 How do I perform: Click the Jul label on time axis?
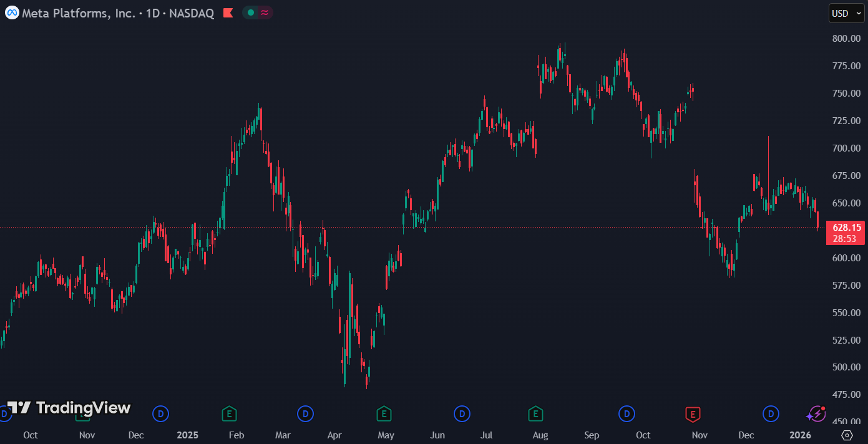coord(487,435)
